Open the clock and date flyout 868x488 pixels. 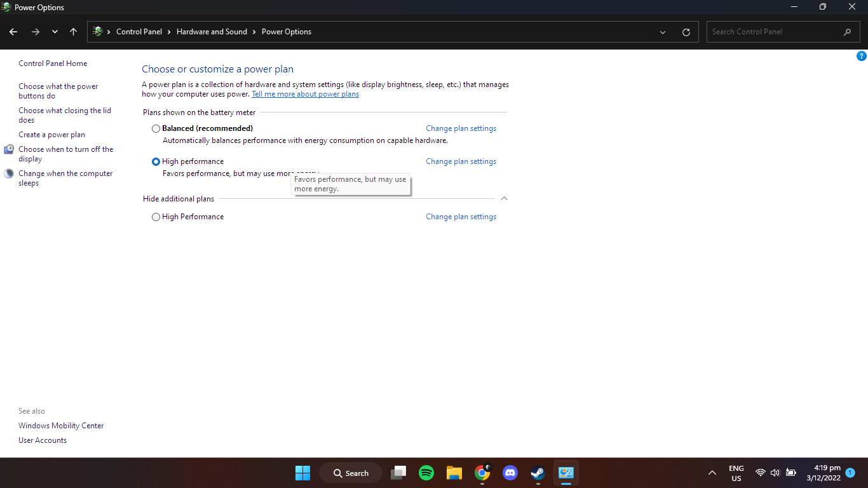coord(824,473)
